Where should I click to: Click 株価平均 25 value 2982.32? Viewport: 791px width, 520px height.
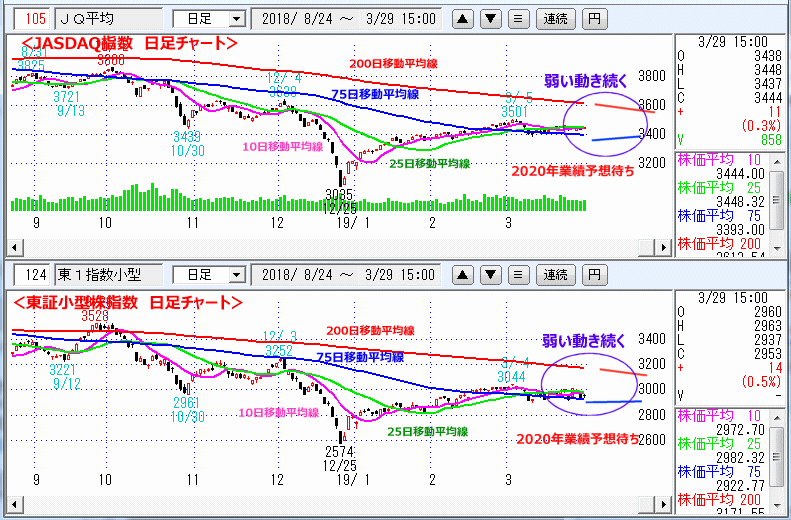click(740, 458)
